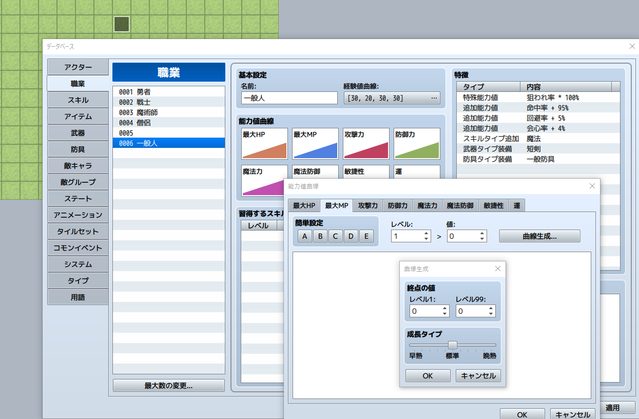
Task: Switch to 魔法力 tab in curve dialog
Action: (x=427, y=206)
